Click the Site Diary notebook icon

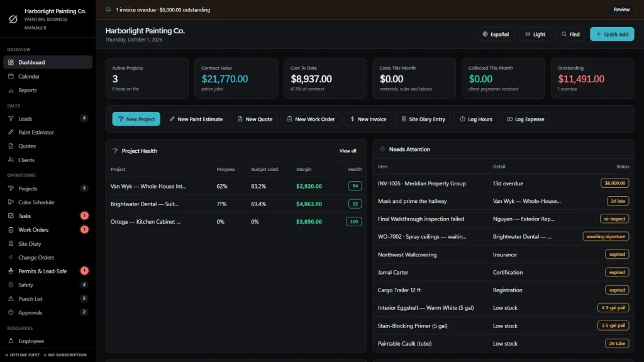11,243
